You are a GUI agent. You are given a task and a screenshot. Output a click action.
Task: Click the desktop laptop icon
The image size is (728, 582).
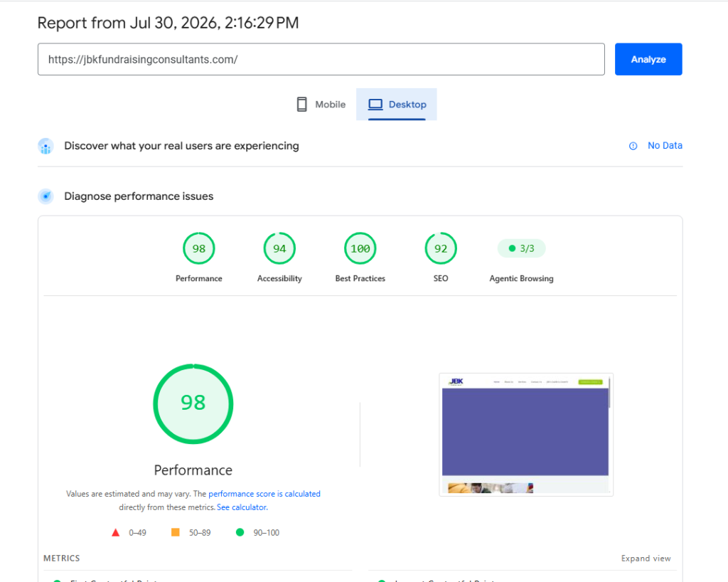coord(375,104)
